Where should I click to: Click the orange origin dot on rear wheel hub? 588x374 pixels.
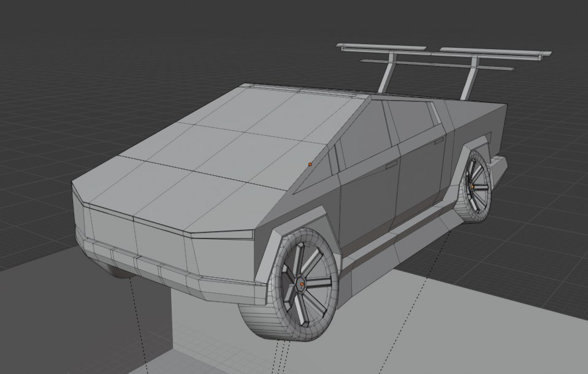473,186
